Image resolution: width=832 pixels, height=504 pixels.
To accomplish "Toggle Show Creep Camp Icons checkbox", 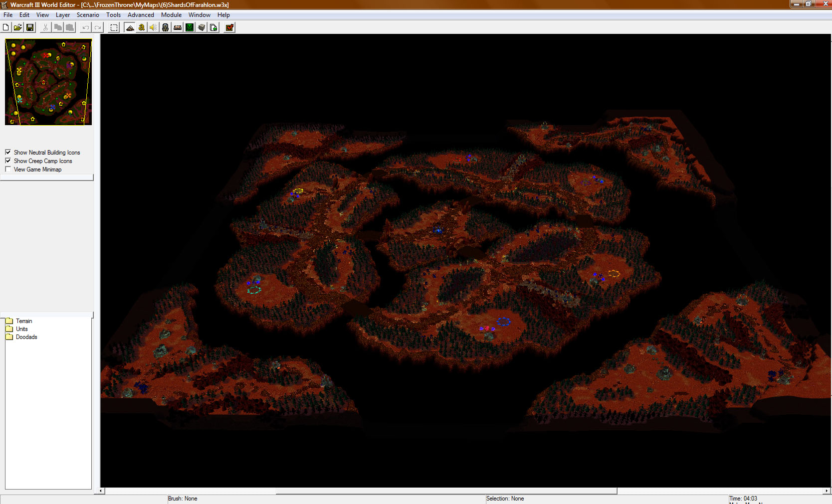I will pyautogui.click(x=8, y=161).
